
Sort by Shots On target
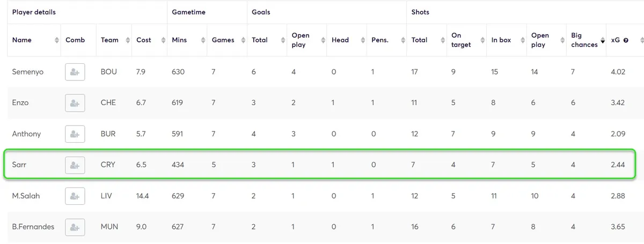[x=481, y=40]
